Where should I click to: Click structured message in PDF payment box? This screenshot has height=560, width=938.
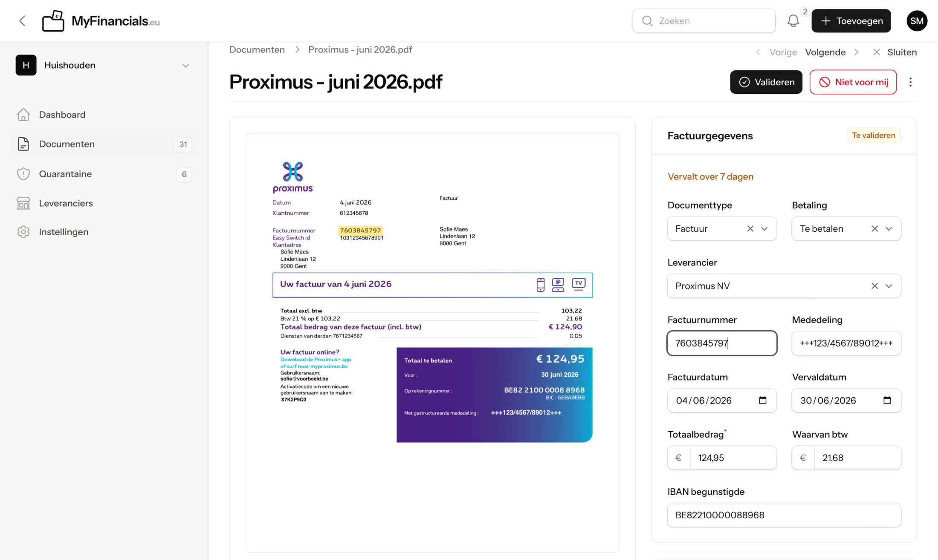pyautogui.click(x=526, y=413)
